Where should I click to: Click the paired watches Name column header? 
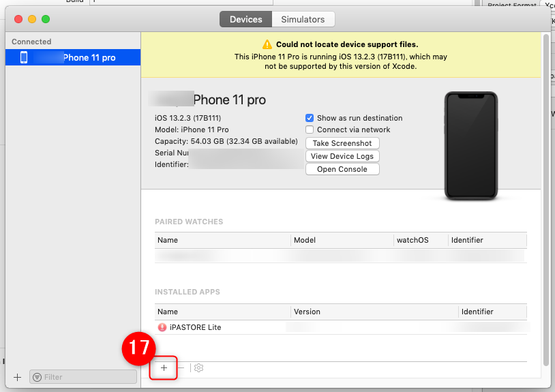pos(223,240)
